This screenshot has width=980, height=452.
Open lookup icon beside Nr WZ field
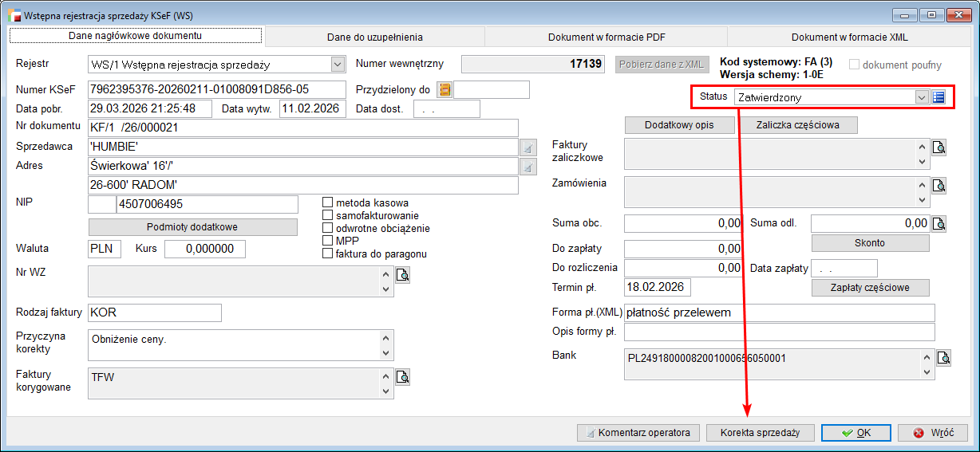click(x=403, y=276)
